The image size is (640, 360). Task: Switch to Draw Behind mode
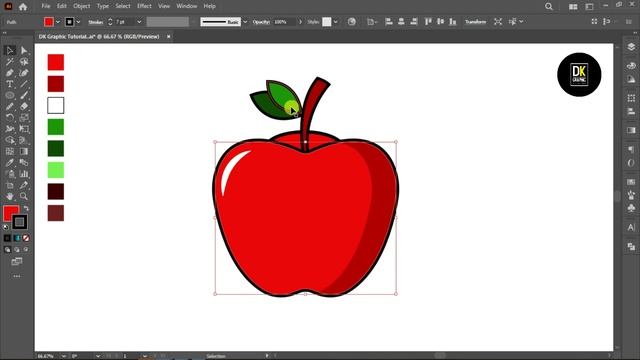(17, 249)
